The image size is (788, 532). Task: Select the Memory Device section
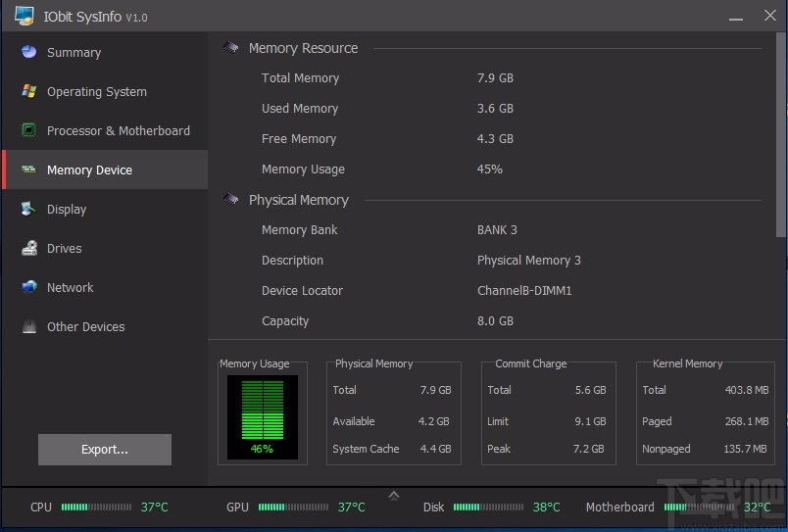(x=105, y=169)
